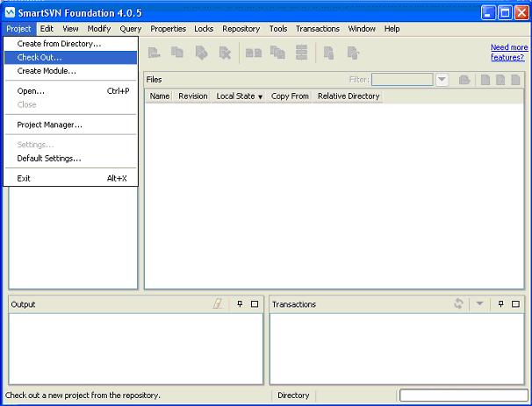
Task: Click the red X icon in the main toolbar
Action: click(x=225, y=53)
